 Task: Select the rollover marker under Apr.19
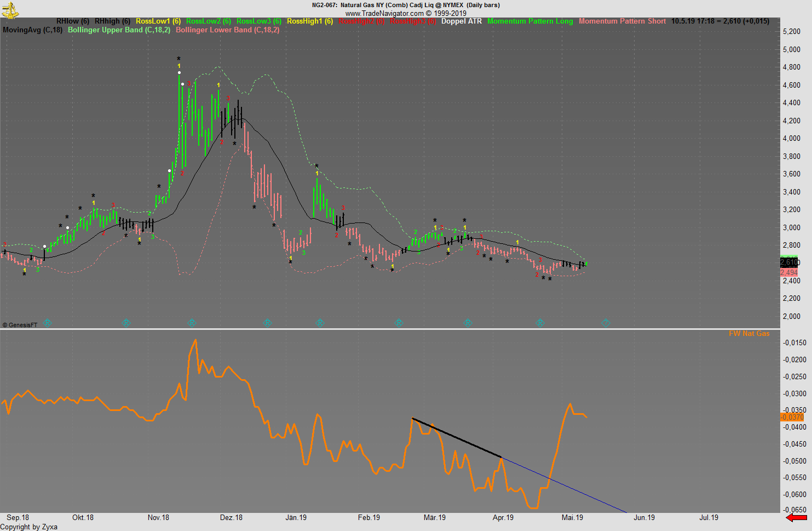click(540, 323)
